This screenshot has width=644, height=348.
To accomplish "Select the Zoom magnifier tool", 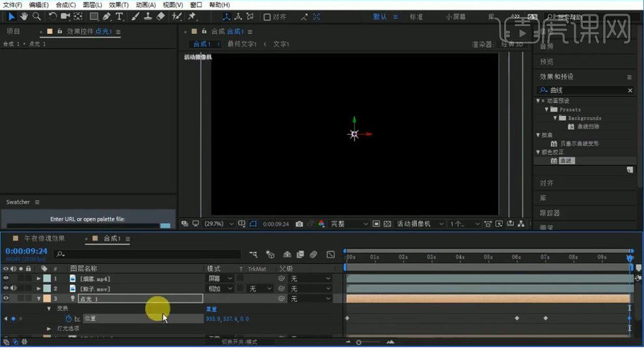I will tap(36, 16).
